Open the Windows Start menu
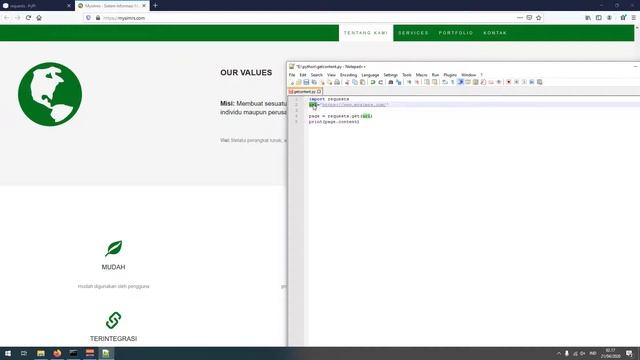 [x=8, y=353]
